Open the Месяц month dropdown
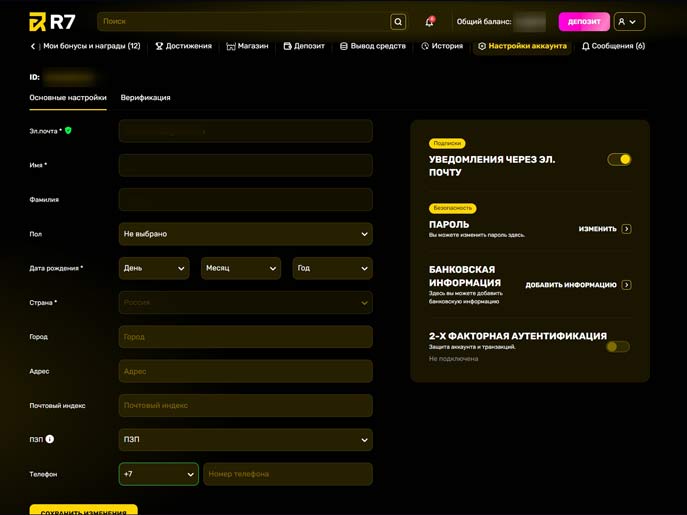Screen dimensions: 687x515 241,268
